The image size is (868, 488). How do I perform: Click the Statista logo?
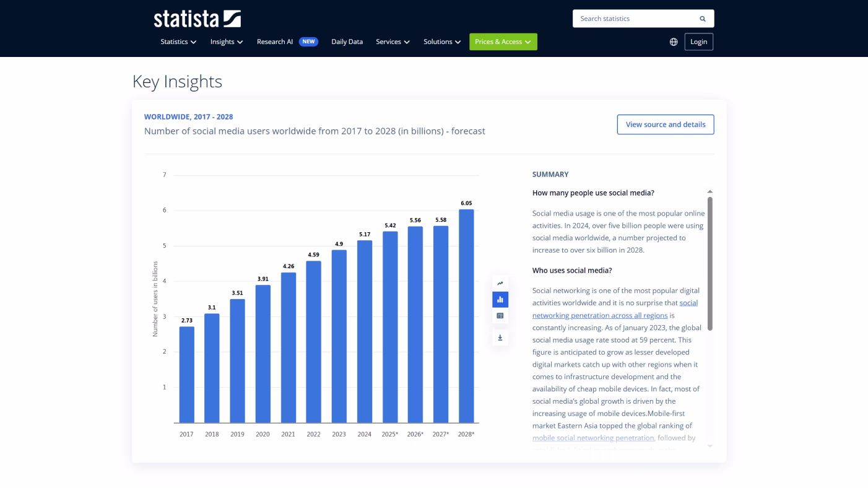(x=197, y=19)
